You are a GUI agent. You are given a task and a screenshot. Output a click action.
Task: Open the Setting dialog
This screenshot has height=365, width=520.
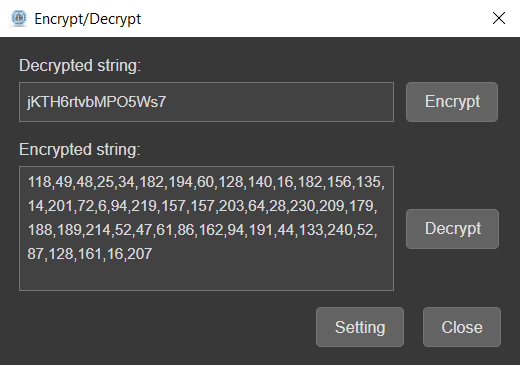[360, 327]
